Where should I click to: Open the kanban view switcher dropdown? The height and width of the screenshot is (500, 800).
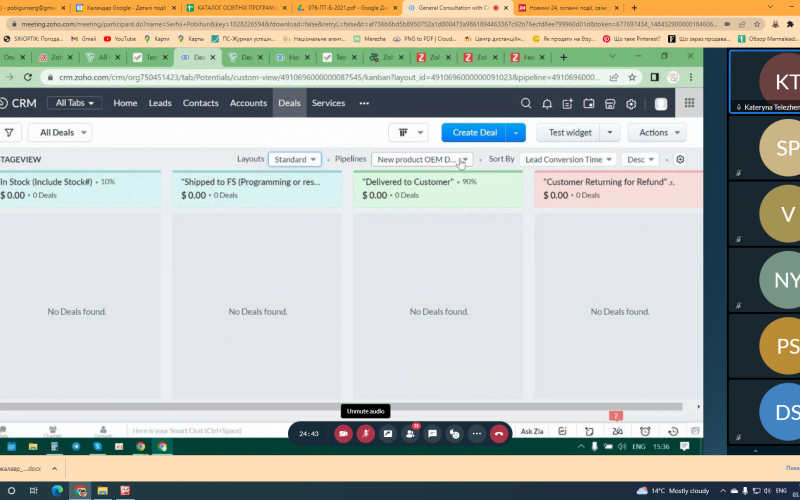(408, 133)
